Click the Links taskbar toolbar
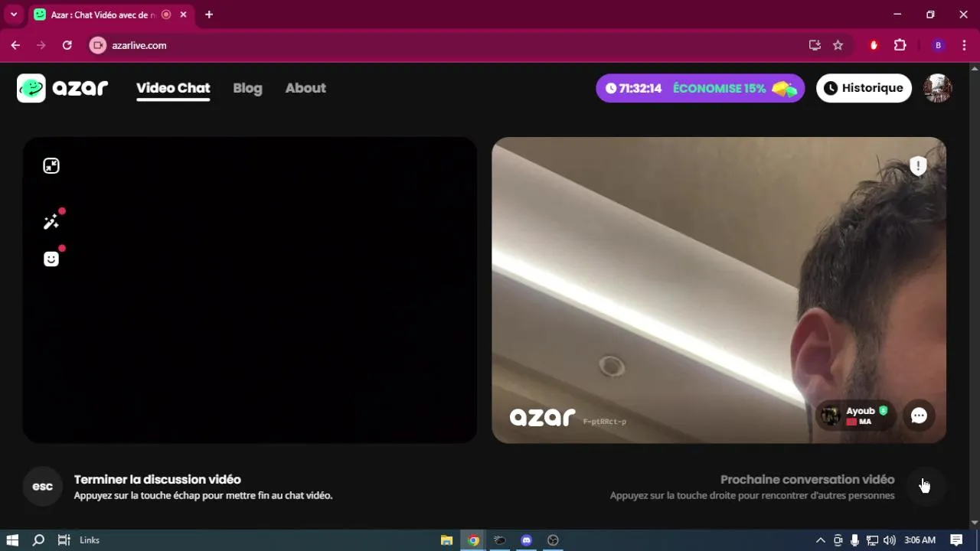Viewport: 980px width, 551px height. (x=90, y=540)
